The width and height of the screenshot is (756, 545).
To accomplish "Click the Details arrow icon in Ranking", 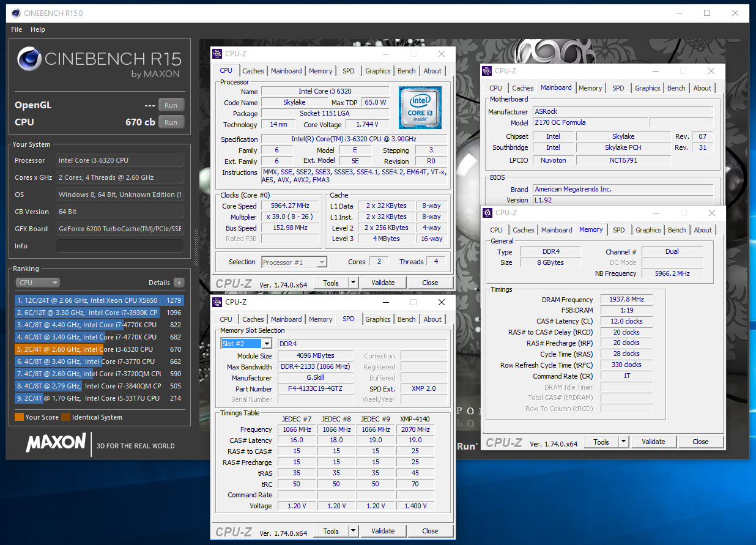I will [179, 283].
